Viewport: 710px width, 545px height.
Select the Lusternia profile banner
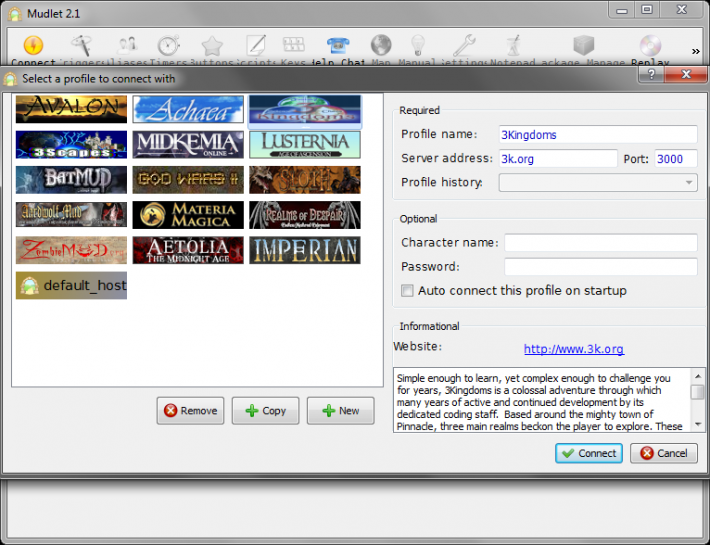click(x=305, y=144)
